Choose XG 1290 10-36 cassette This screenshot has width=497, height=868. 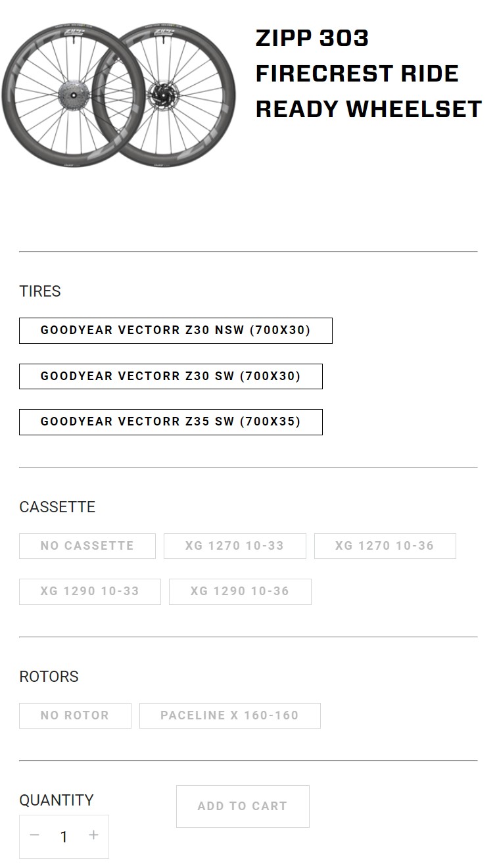coord(240,591)
